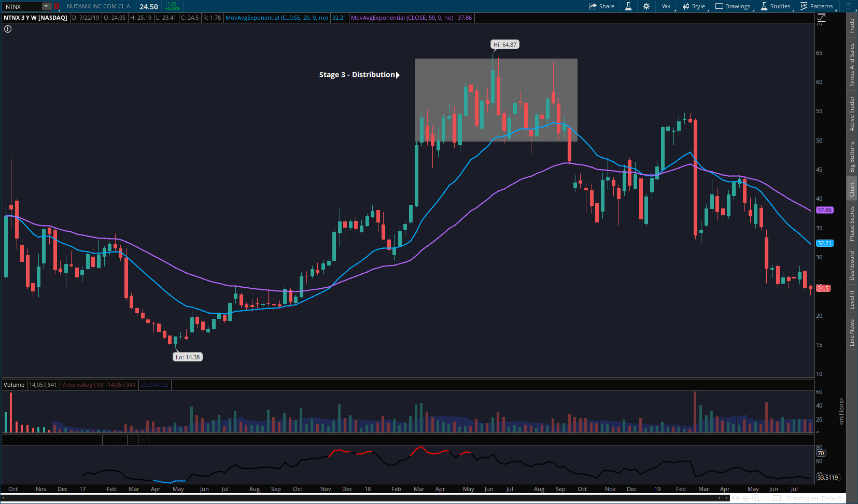858x504 pixels.
Task: Open the Drawings dropdown
Action: (x=733, y=6)
